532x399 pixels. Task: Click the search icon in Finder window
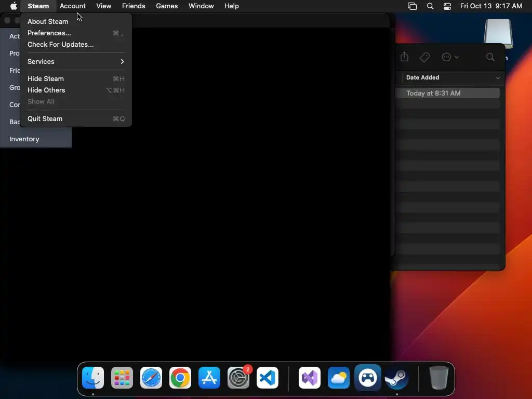490,57
